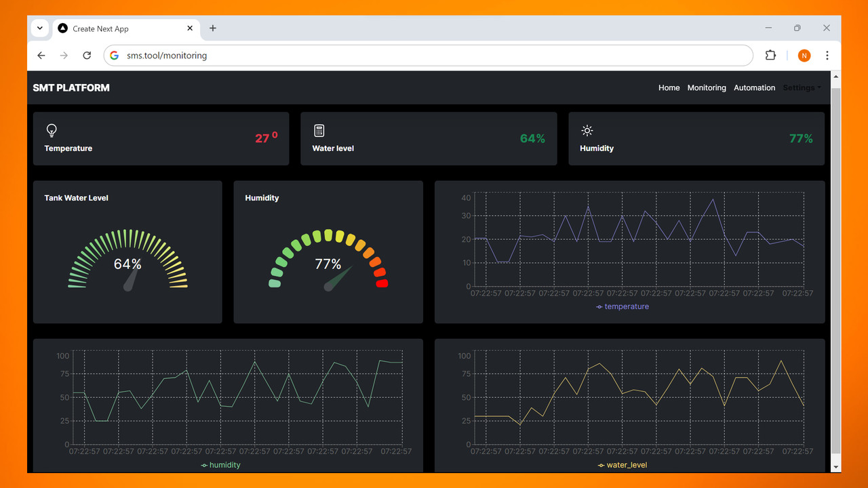This screenshot has height=488, width=868.
Task: Open the Automation nav link
Action: pyautogui.click(x=754, y=87)
